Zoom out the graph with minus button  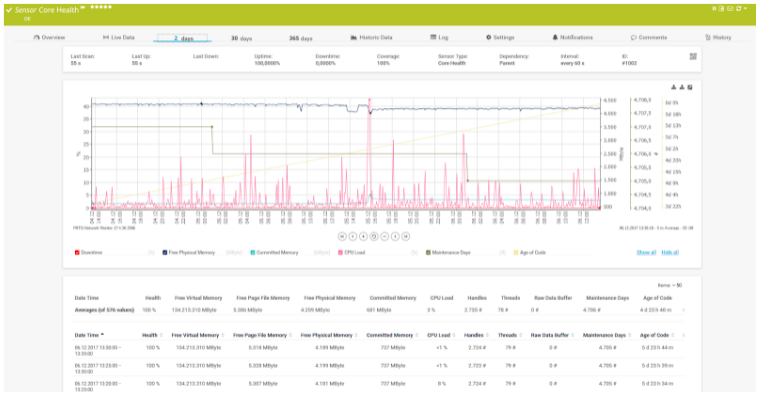click(x=384, y=237)
